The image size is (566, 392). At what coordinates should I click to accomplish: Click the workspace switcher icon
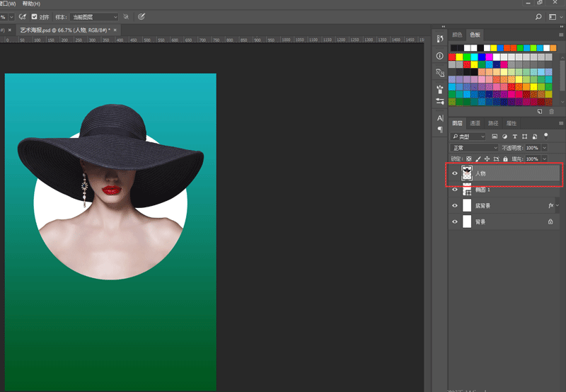click(553, 16)
